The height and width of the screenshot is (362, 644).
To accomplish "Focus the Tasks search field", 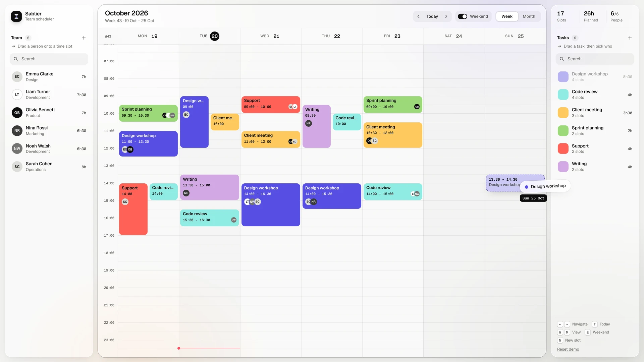I will tap(595, 59).
